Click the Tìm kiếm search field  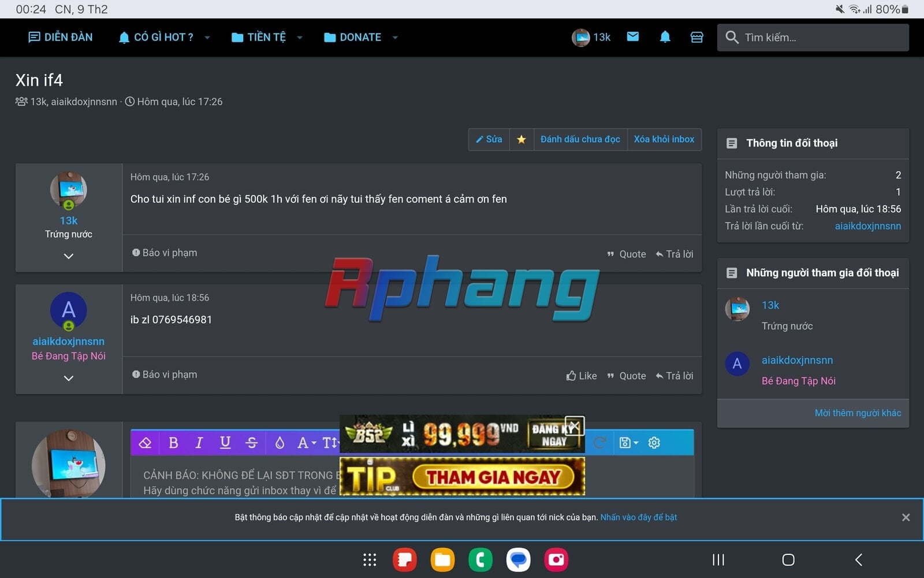click(x=813, y=38)
